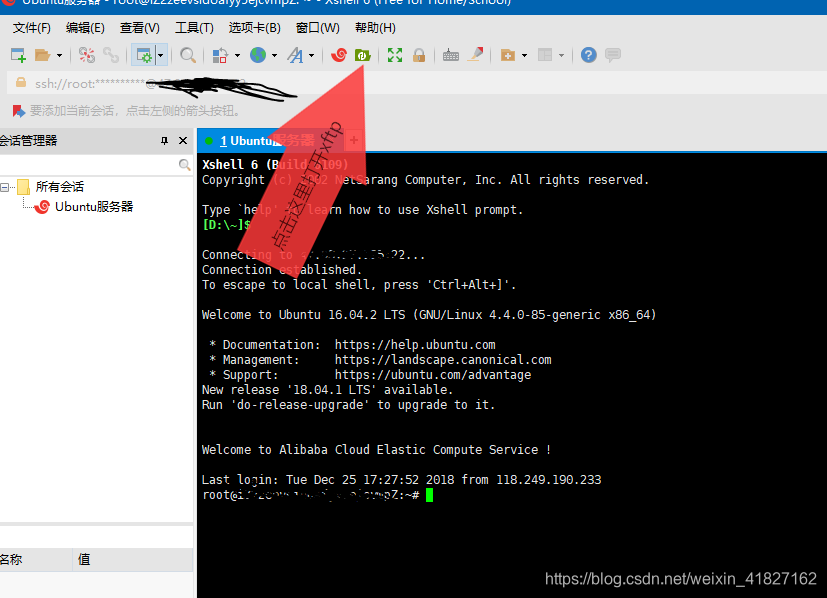Viewport: 827px width, 598px height.
Task: Click the address bar lock icon
Action: pos(21,82)
